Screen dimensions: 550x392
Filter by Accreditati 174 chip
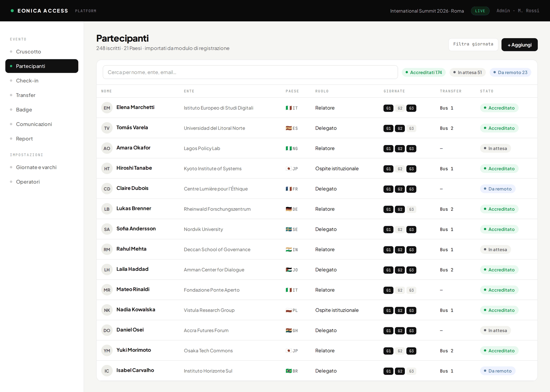coord(424,72)
